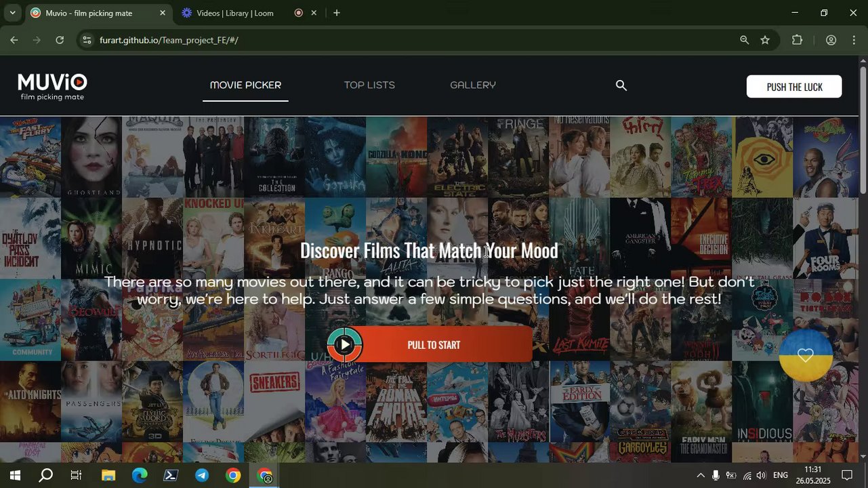Bookmark this page with the star icon
This screenshot has height=488, width=868.
[765, 40]
